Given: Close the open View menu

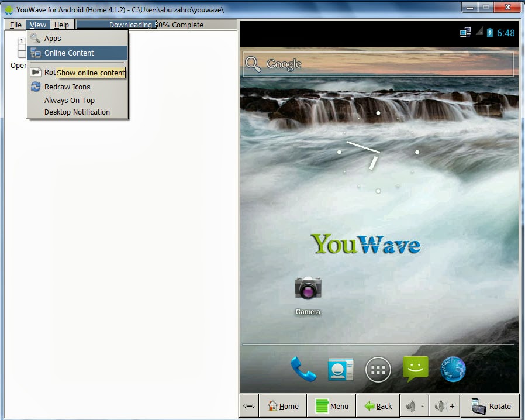Looking at the screenshot, I should (38, 25).
